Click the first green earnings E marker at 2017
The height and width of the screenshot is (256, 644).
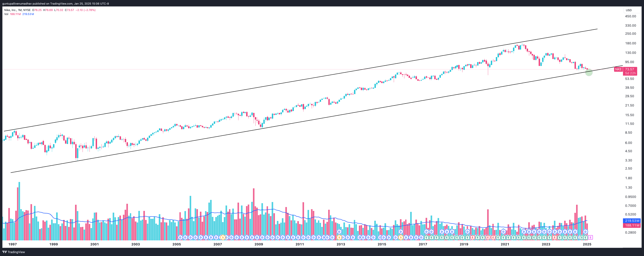[426, 237]
